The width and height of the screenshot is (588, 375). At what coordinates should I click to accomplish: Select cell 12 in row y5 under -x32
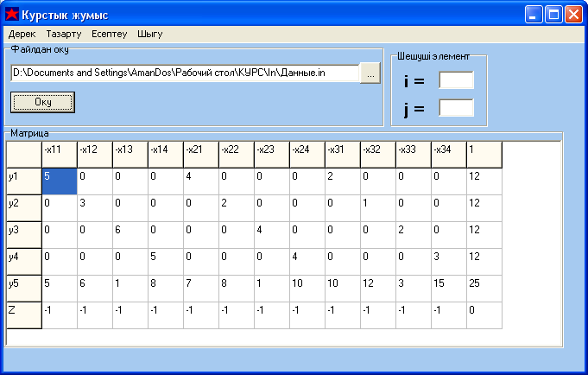pos(378,289)
